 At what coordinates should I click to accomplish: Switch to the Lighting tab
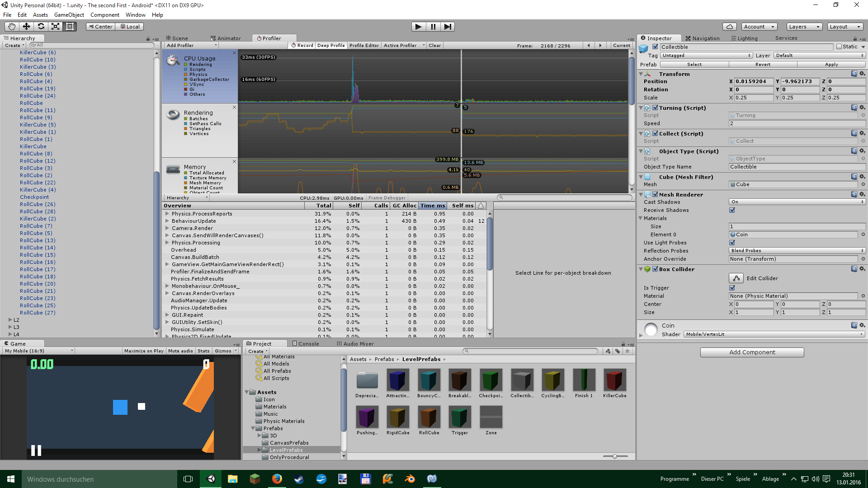tap(744, 38)
